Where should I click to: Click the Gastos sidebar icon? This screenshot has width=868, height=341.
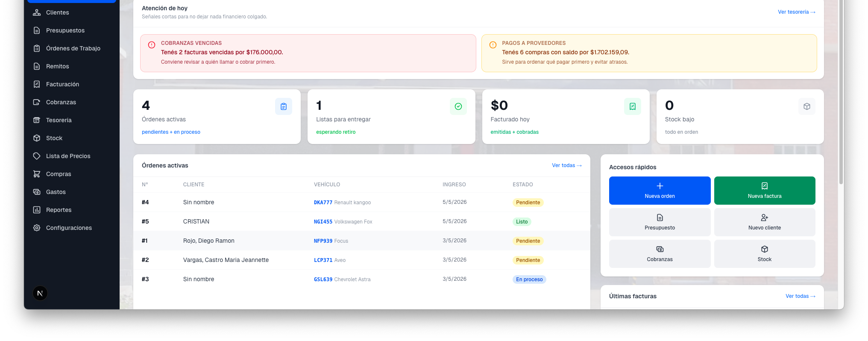pos(37,192)
